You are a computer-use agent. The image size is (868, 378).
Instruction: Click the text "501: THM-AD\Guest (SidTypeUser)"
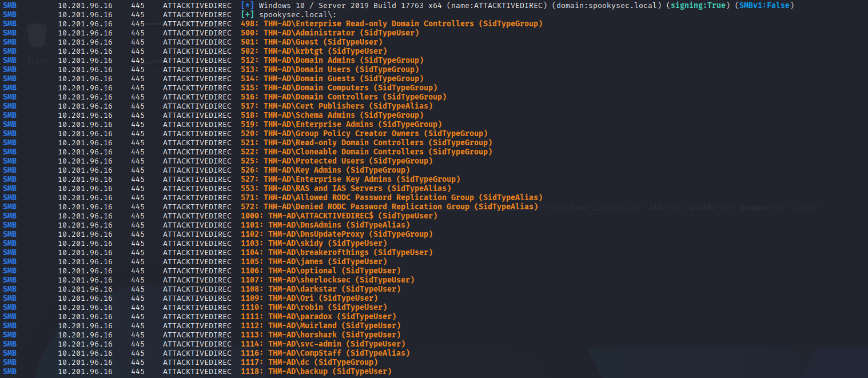(312, 42)
